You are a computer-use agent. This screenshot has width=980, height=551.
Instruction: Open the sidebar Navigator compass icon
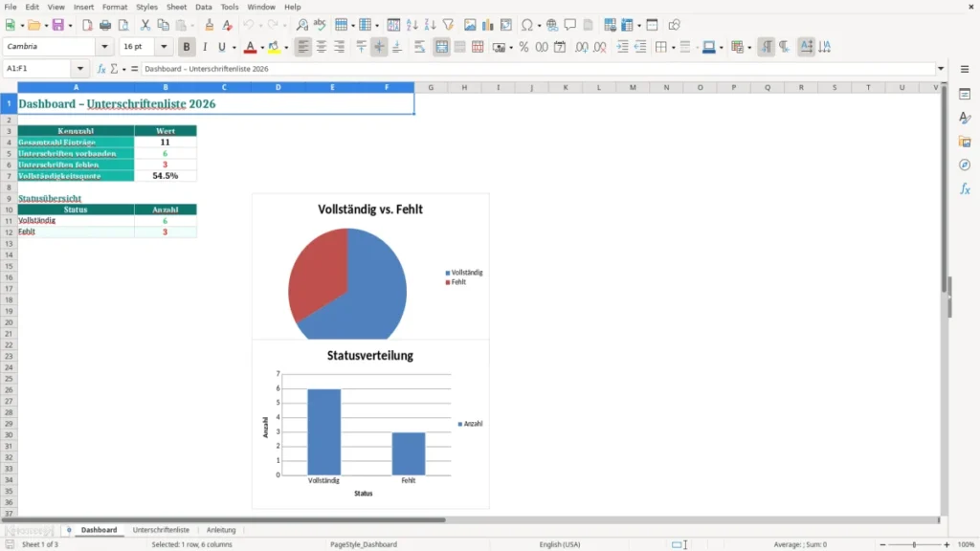tap(965, 165)
